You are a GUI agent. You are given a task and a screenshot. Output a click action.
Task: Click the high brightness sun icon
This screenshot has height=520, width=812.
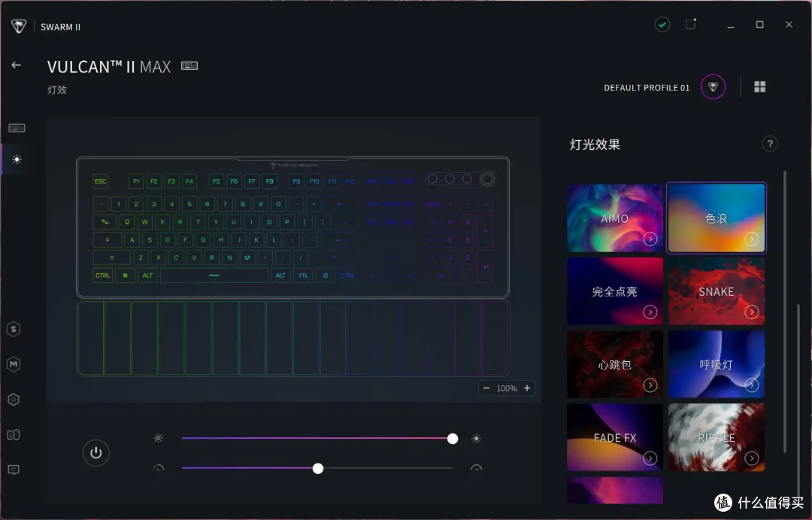point(477,439)
